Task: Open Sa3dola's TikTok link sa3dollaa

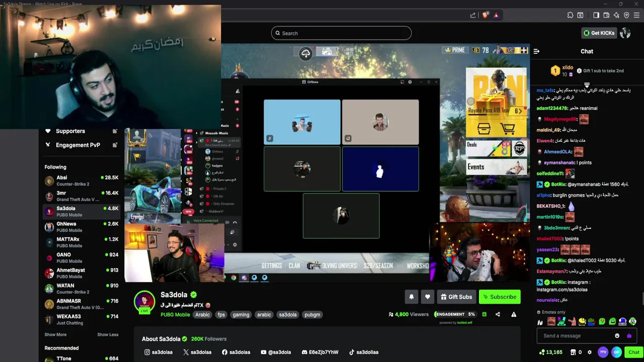Action: pyautogui.click(x=364, y=352)
